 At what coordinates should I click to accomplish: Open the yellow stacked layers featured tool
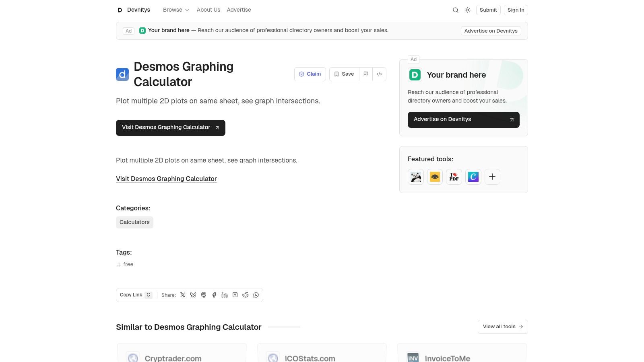435,177
